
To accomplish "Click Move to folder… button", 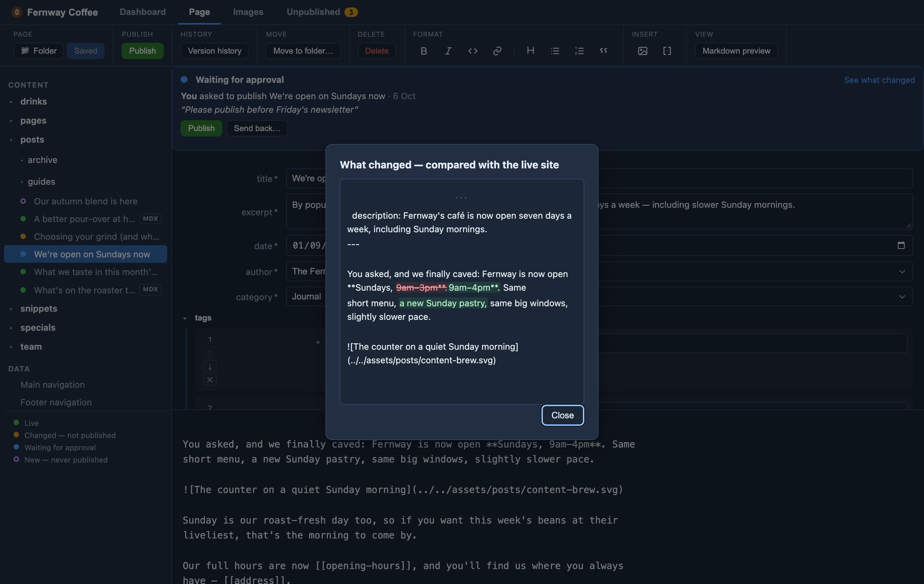I will point(303,51).
